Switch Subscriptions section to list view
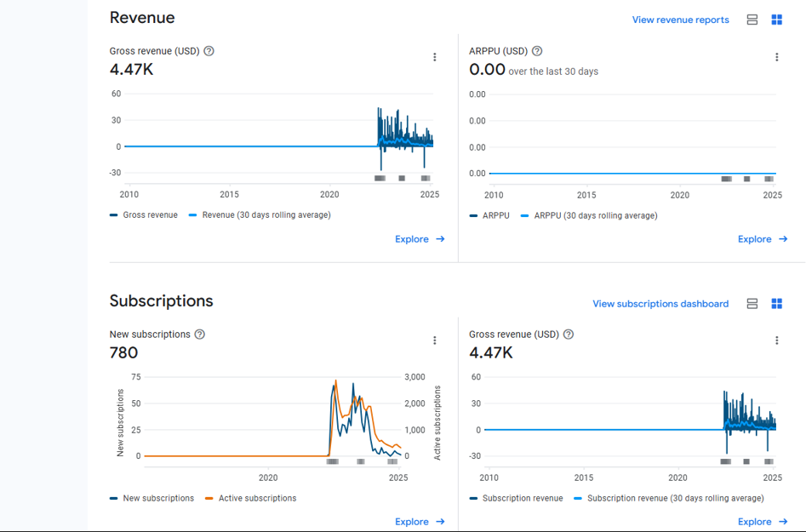 tap(752, 304)
